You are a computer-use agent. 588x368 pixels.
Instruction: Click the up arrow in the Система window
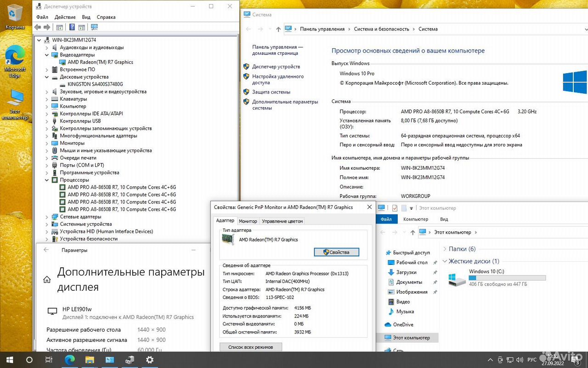278,29
